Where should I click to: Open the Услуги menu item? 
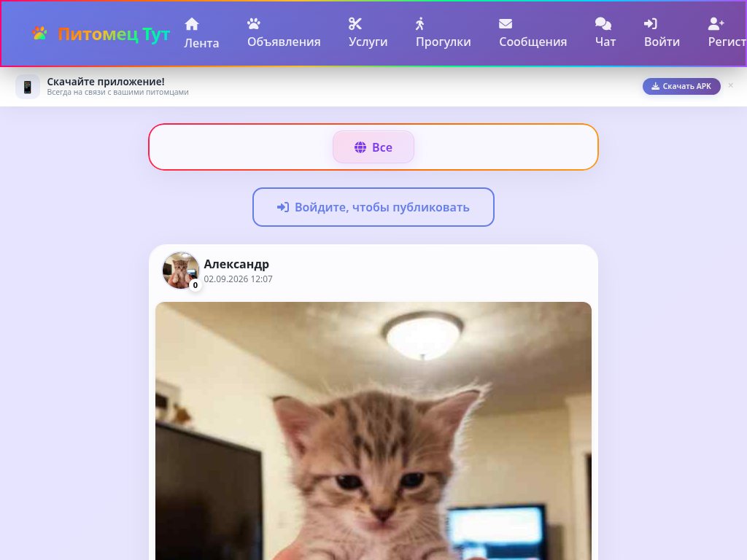pyautogui.click(x=368, y=34)
